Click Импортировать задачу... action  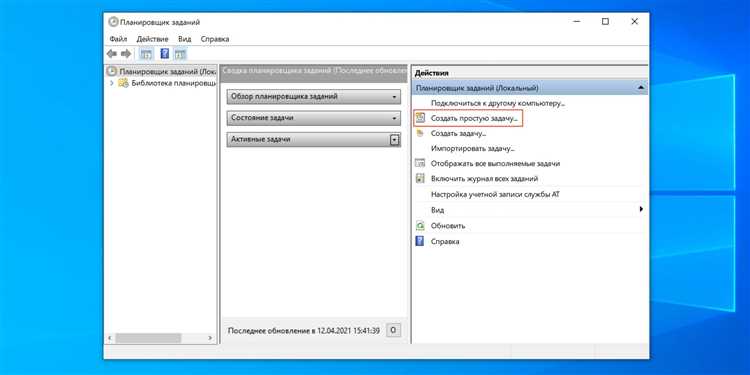473,148
